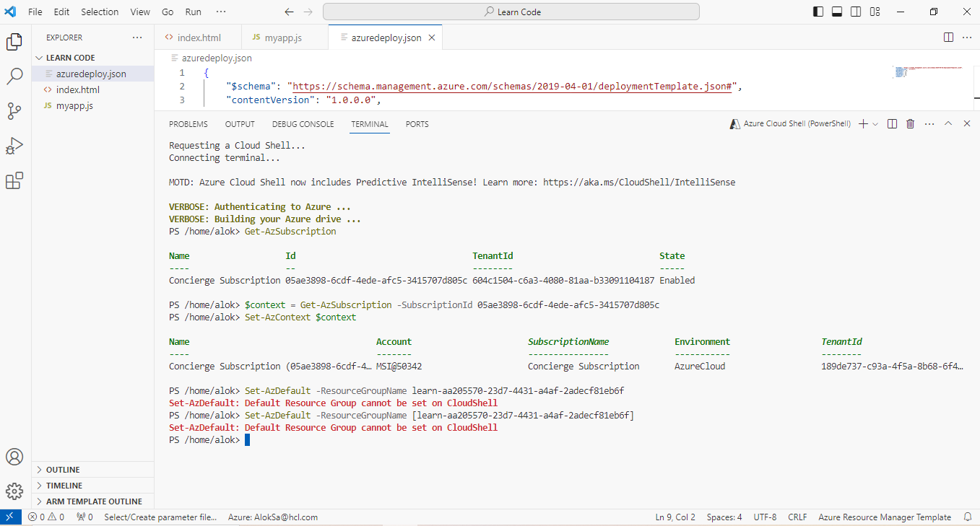The width and height of the screenshot is (980, 526).
Task: Open Source Control view icon
Action: coord(14,111)
